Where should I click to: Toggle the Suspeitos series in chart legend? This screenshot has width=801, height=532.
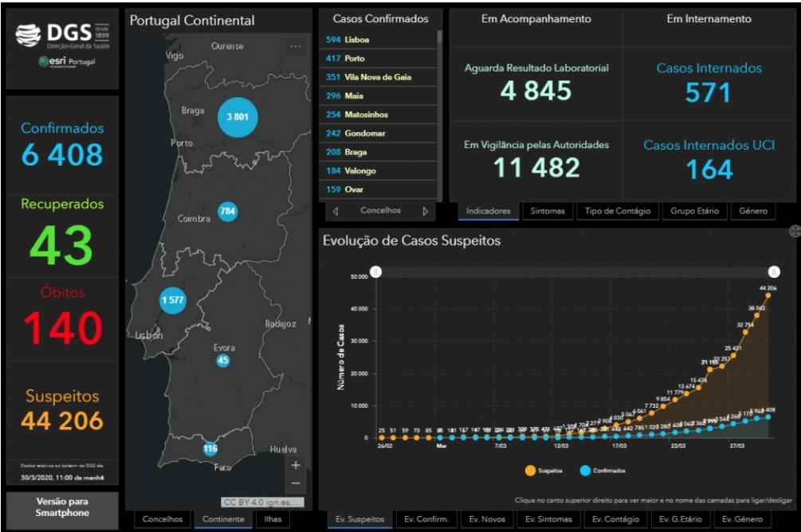[544, 470]
